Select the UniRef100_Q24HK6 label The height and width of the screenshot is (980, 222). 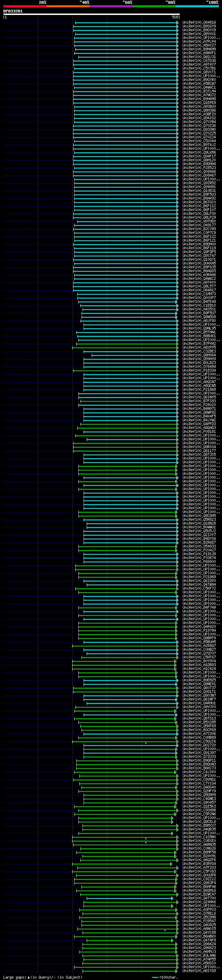click(199, 902)
